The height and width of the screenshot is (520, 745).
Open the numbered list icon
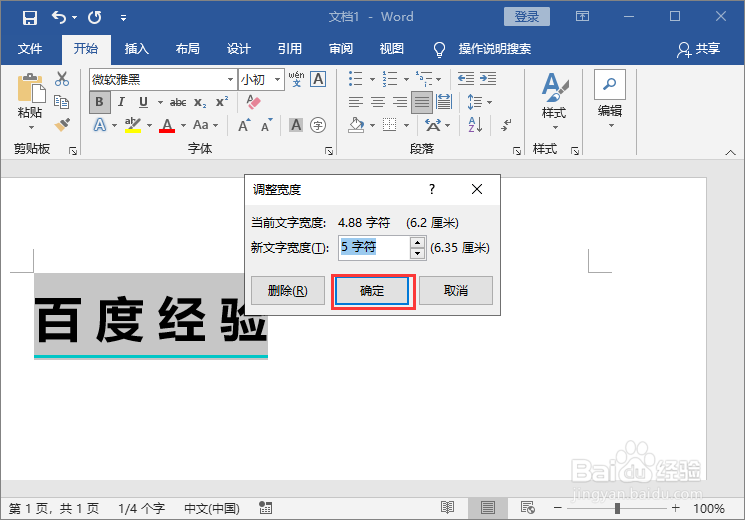tap(390, 79)
